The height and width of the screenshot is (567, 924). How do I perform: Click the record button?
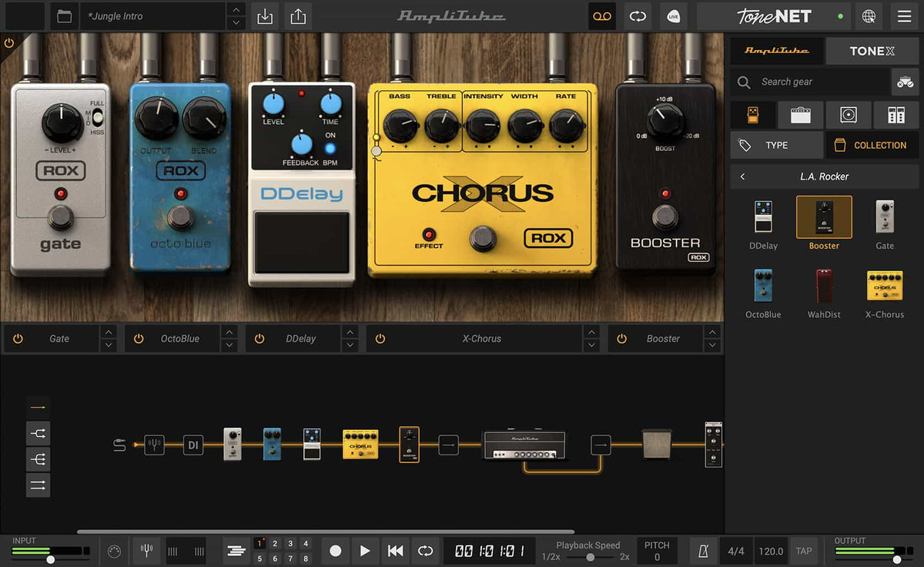pos(335,551)
